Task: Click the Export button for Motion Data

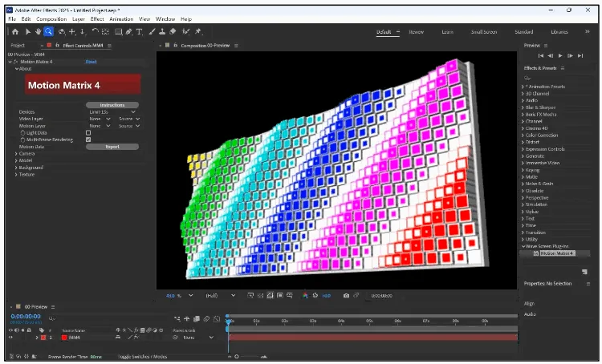Action: (x=112, y=147)
